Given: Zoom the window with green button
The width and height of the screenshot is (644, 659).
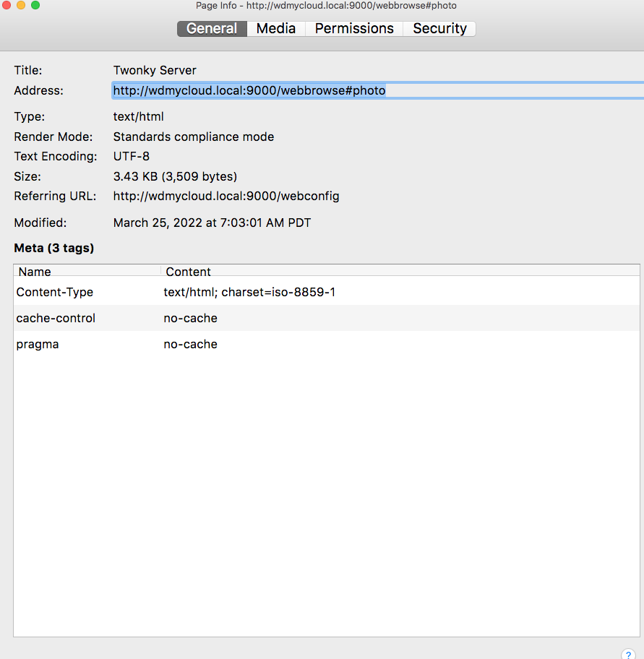Looking at the screenshot, I should 35,5.
